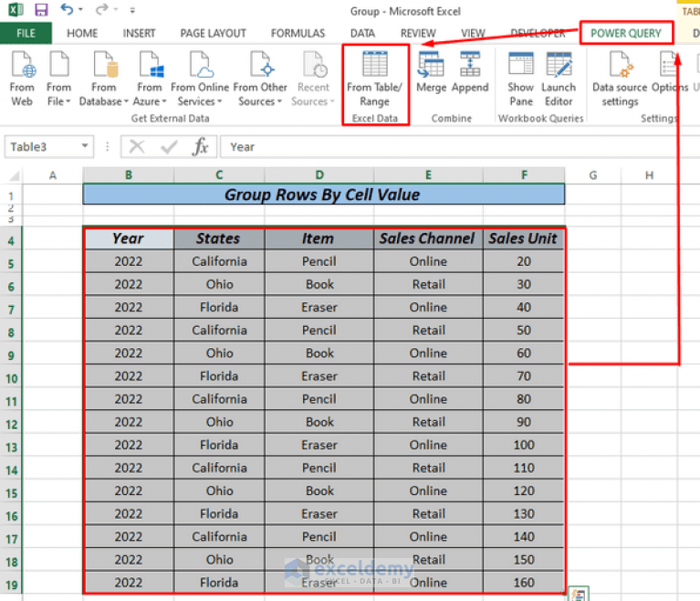Click California in row 5
This screenshot has width=700, height=601.
click(219, 261)
